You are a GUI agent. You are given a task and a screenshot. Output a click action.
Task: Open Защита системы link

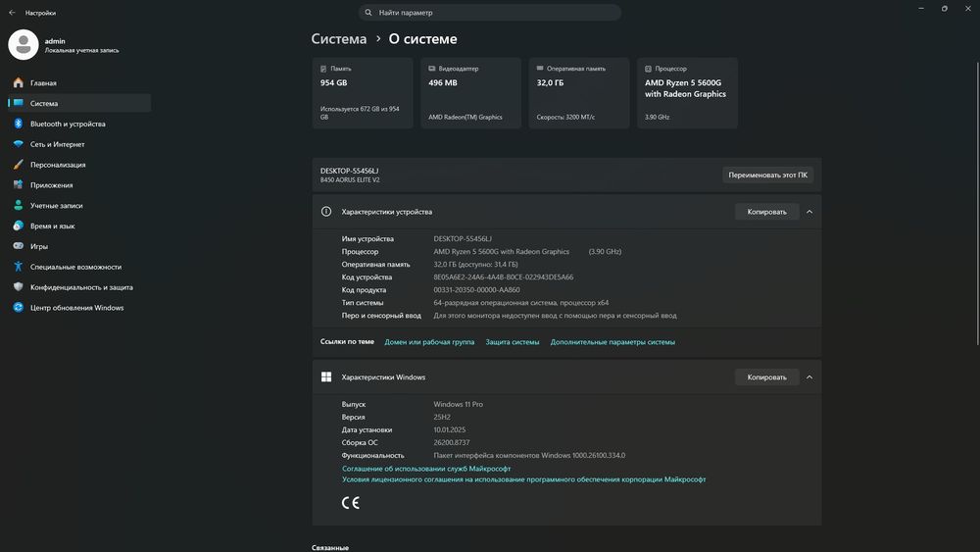(x=512, y=342)
